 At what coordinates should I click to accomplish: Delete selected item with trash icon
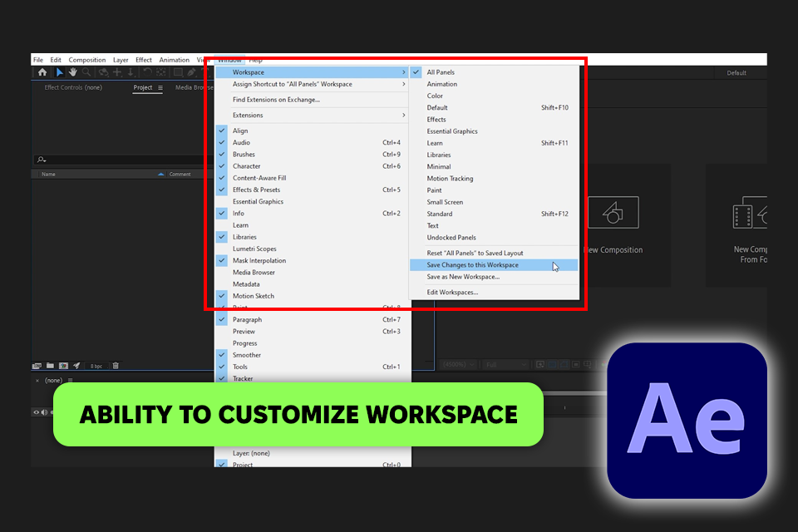pos(116,366)
